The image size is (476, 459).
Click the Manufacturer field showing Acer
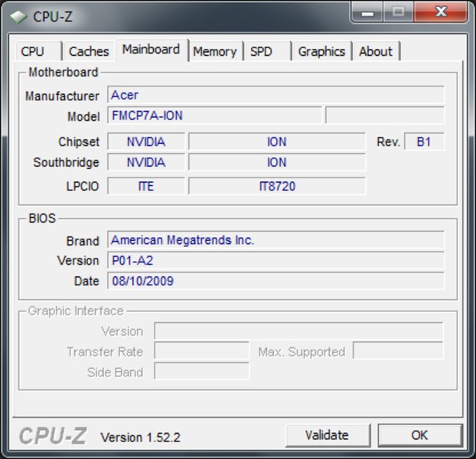click(x=275, y=96)
